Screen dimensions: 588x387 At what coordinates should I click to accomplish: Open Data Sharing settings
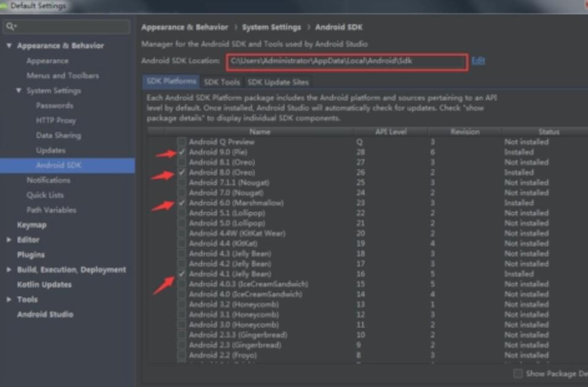point(58,136)
